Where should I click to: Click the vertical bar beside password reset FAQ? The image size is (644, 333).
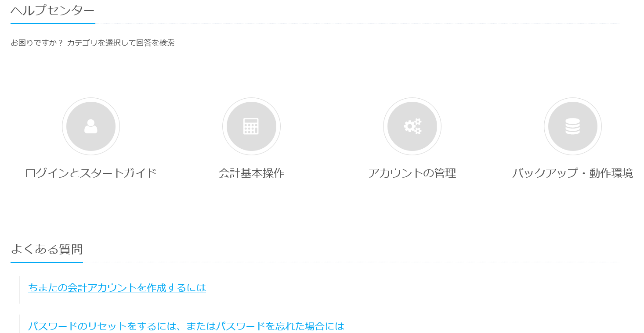(x=19, y=324)
